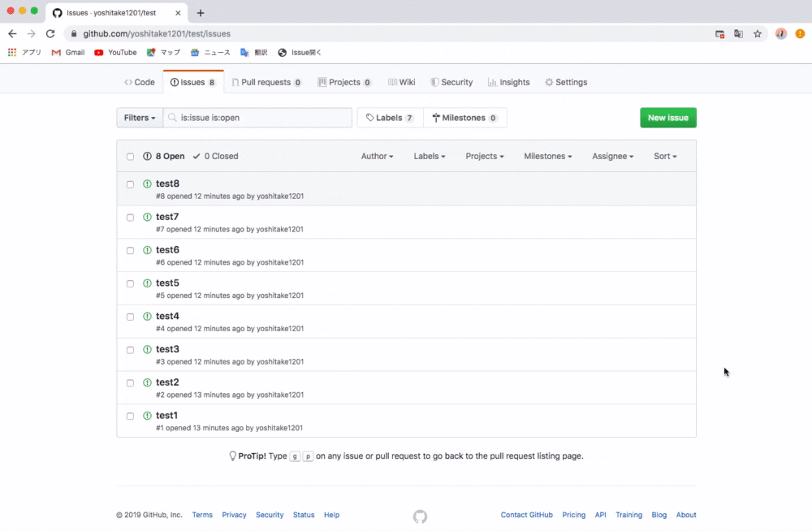The height and width of the screenshot is (531, 812).
Task: Click open-issue icon beside test2
Action: click(147, 383)
